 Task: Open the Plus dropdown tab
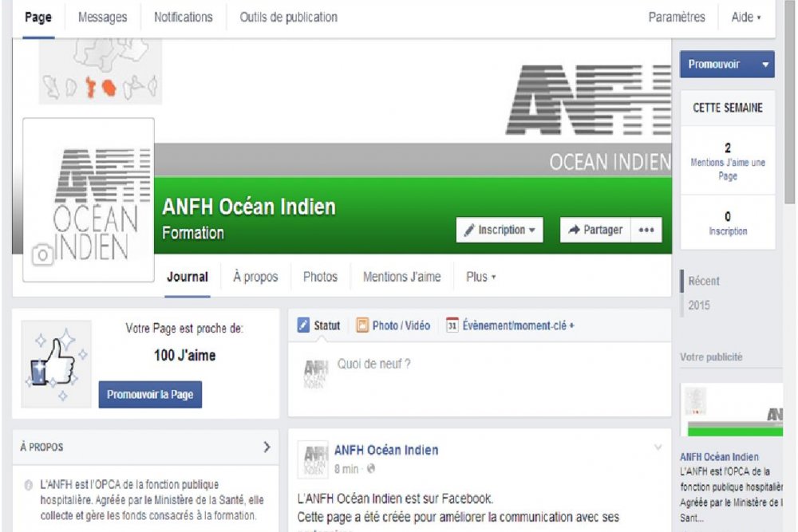pos(481,277)
